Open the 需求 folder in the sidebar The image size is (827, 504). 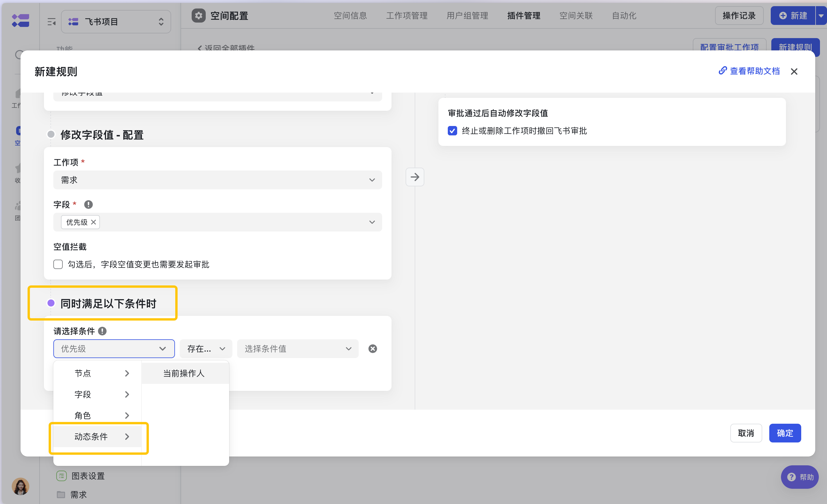coord(72,495)
